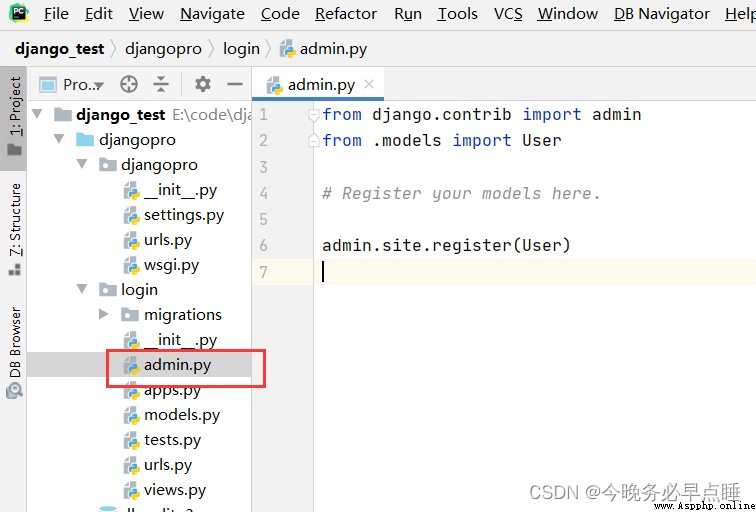Click 'from django.contrib import admin' code line

pyautogui.click(x=482, y=115)
